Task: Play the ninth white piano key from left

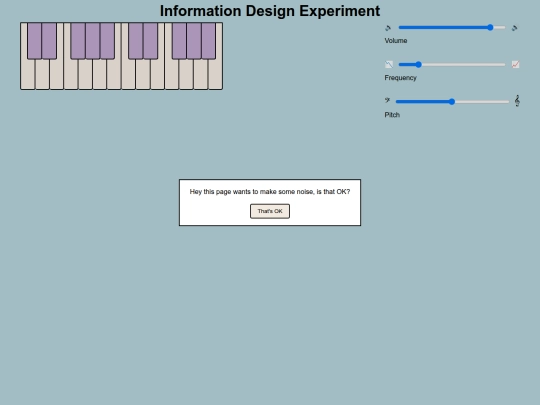Action: pyautogui.click(x=143, y=74)
